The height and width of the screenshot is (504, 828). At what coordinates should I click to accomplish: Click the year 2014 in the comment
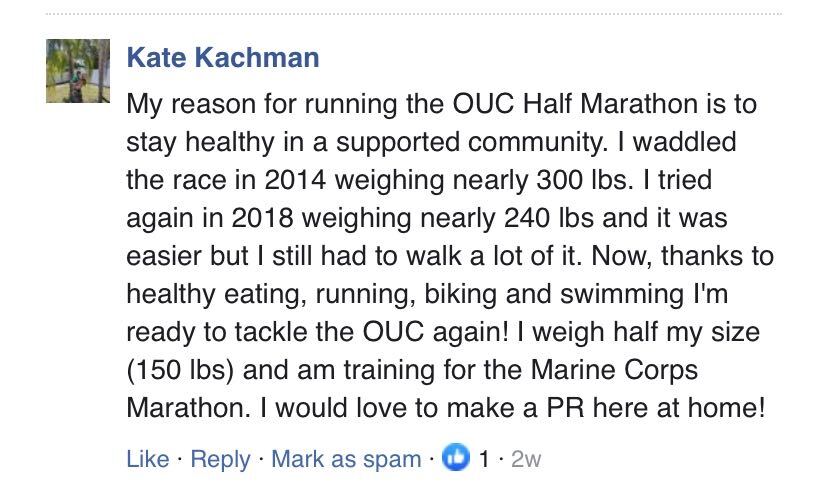(295, 180)
